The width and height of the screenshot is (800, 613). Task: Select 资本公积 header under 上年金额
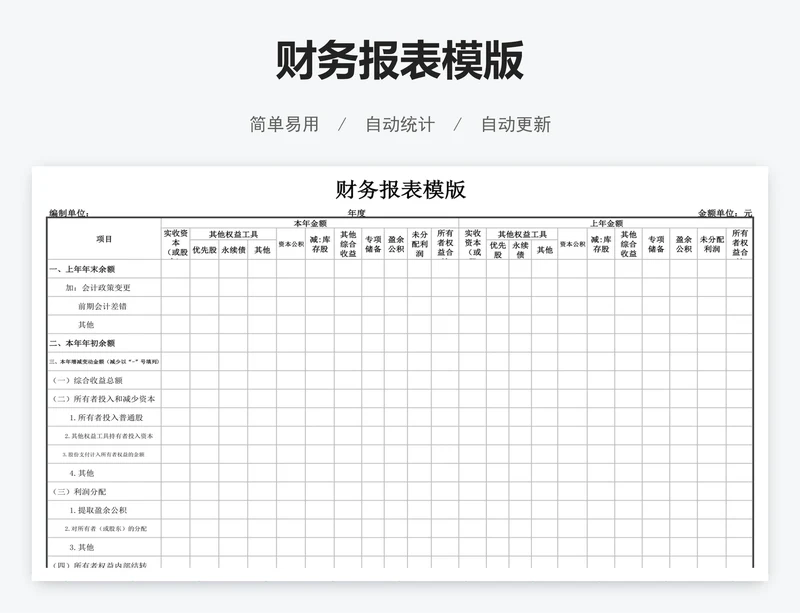pyautogui.click(x=572, y=244)
